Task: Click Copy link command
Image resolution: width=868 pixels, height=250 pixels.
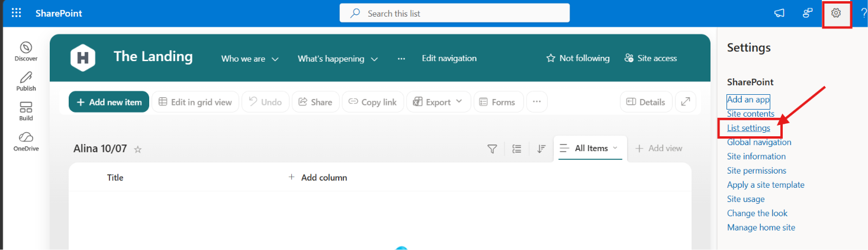Action: click(373, 102)
